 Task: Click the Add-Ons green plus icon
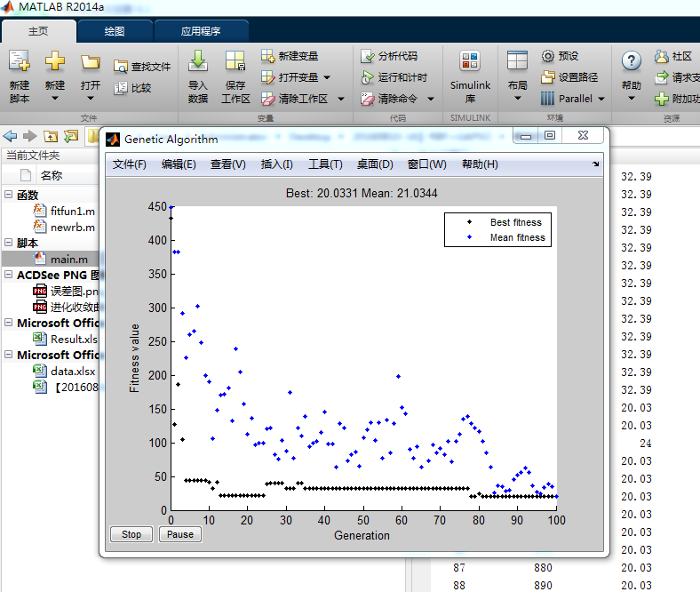[662, 99]
